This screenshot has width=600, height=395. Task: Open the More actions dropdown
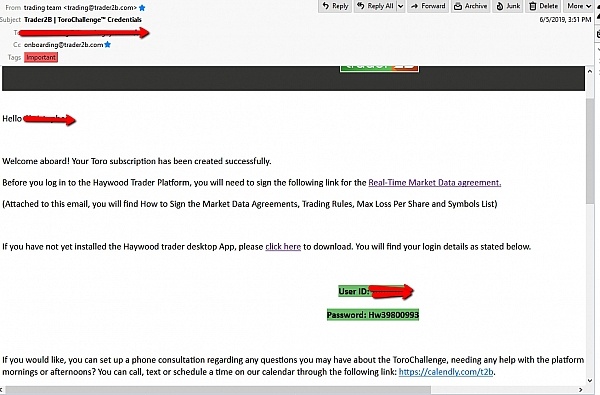579,6
